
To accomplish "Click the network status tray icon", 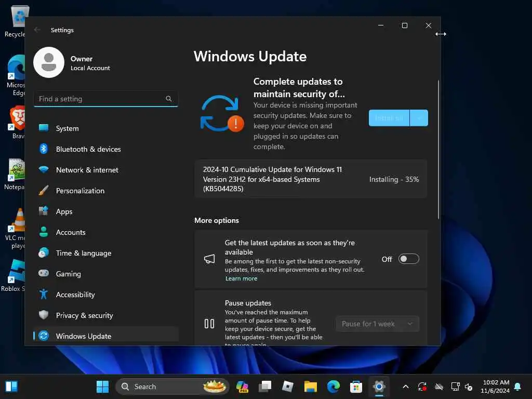I will point(455,387).
